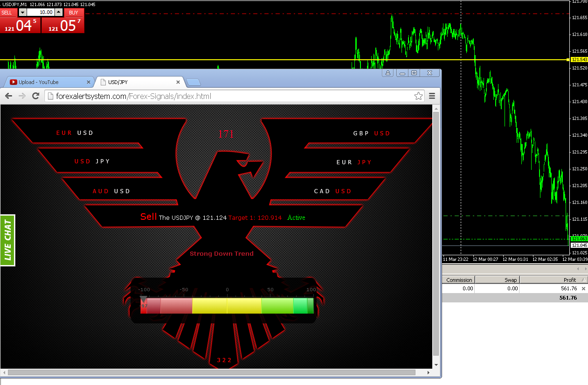Image resolution: width=588 pixels, height=385 pixels.
Task: Click the trend strength gauge marker
Action: pos(144,299)
